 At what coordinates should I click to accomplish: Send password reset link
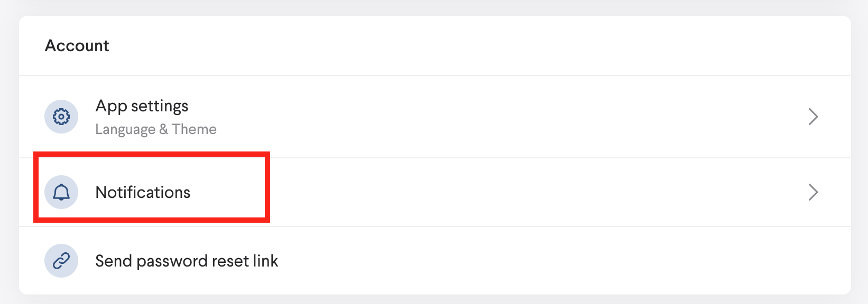187,261
